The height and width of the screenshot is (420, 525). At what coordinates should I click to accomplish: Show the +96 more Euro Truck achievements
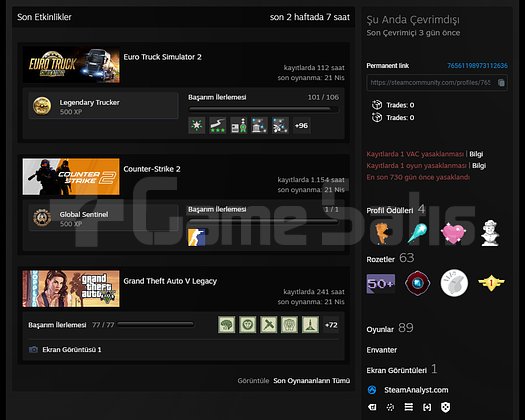[301, 126]
